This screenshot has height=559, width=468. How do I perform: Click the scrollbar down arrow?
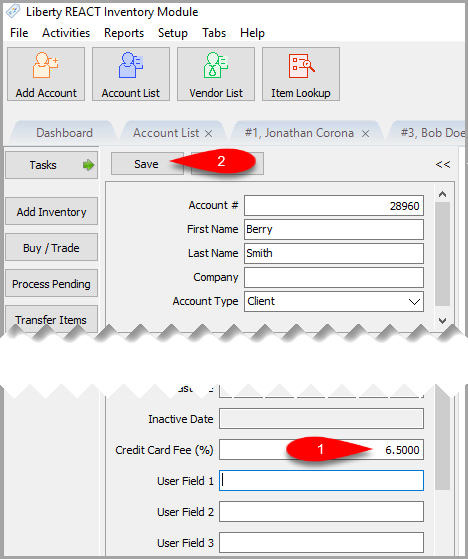pos(442,320)
